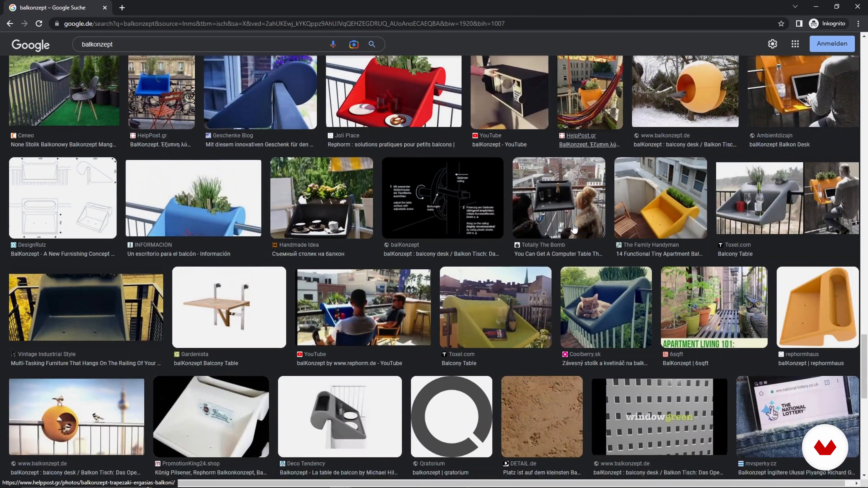Open Google Lens image search camera icon
The image size is (868, 488).
click(354, 44)
